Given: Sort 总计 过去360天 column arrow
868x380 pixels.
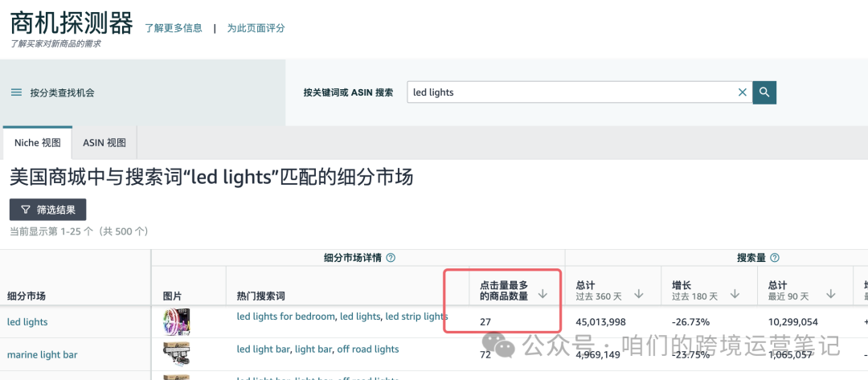Looking at the screenshot, I should [x=639, y=294].
